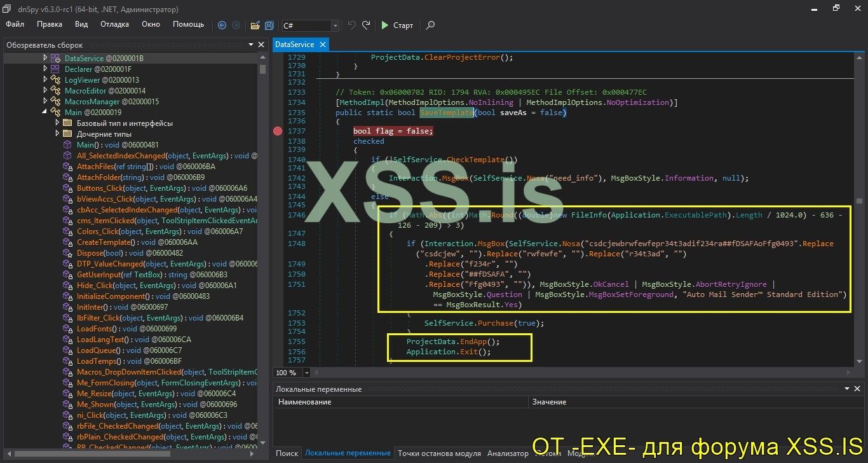
Task: Click the Dispose method icon
Action: (x=67, y=252)
